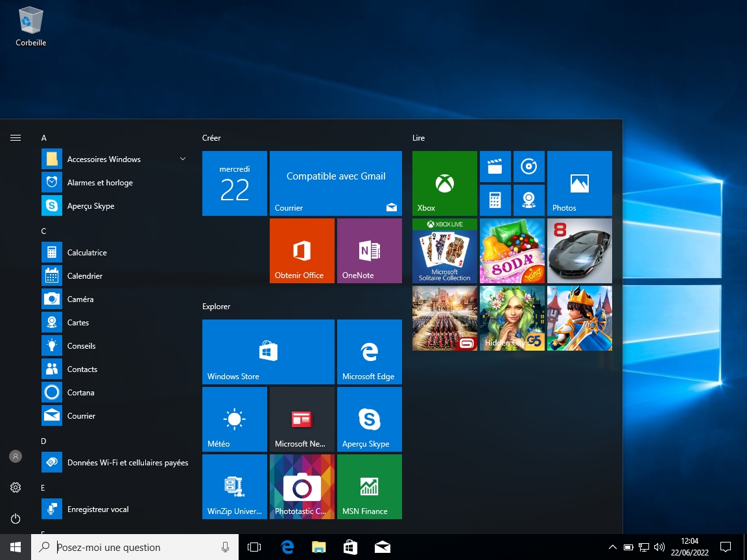Open the Photos tile
Screen dimensions: 747x560
coord(579,183)
